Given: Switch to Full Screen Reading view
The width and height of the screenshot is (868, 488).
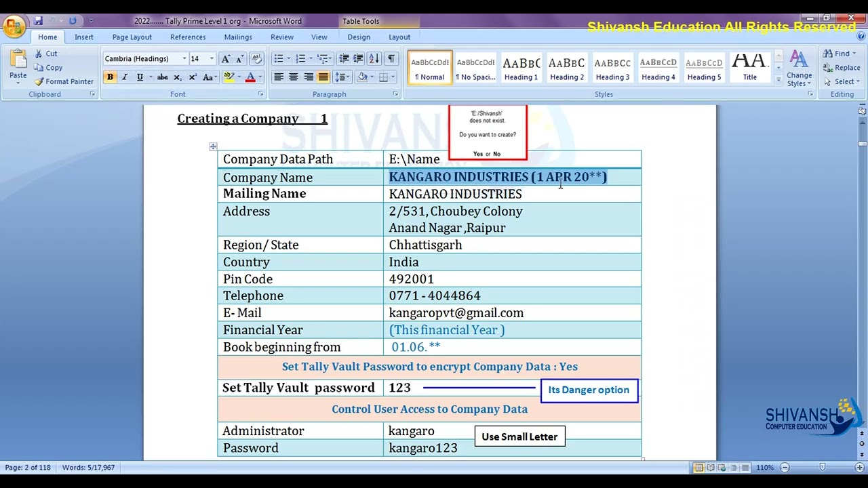Looking at the screenshot, I should pyautogui.click(x=711, y=468).
